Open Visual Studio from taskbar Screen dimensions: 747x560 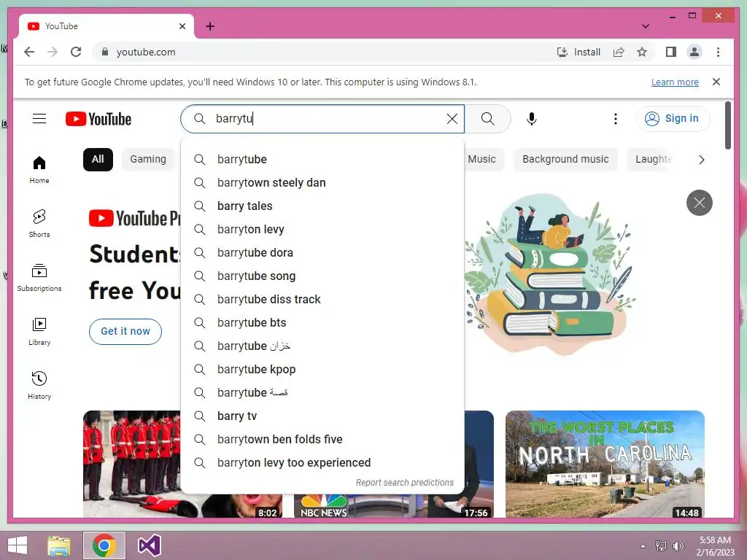(149, 545)
